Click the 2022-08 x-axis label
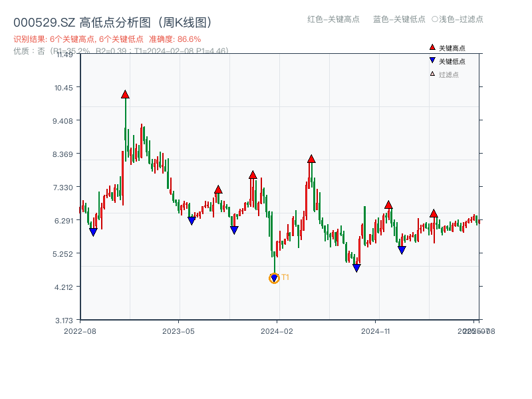532x399 pixels. [x=80, y=331]
